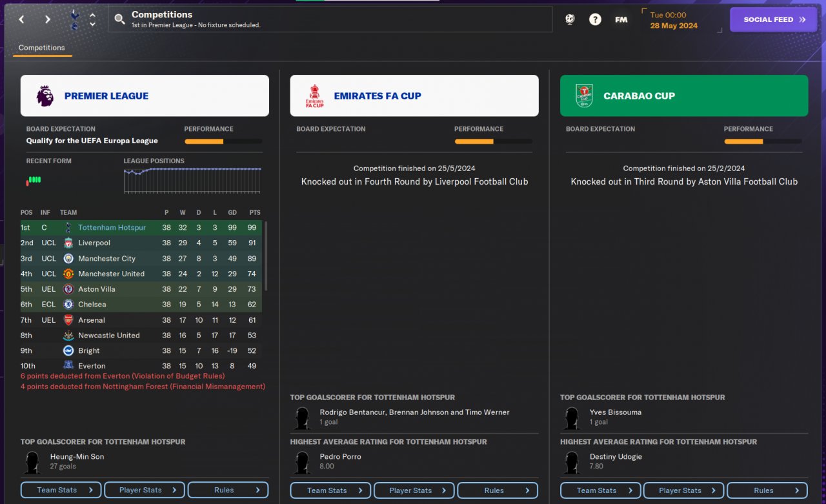826x504 pixels.
Task: Open Carabao Cup Player Stats chevron button
Action: [685, 490]
